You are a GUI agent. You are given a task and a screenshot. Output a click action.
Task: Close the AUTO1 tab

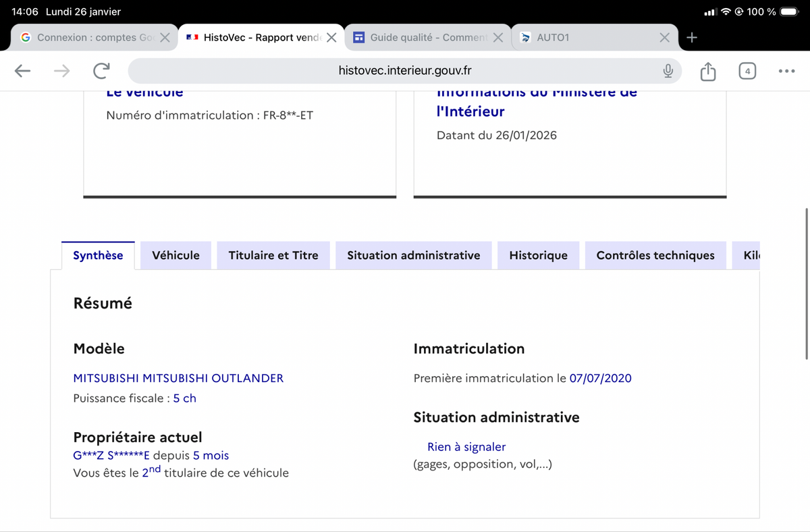pos(664,38)
